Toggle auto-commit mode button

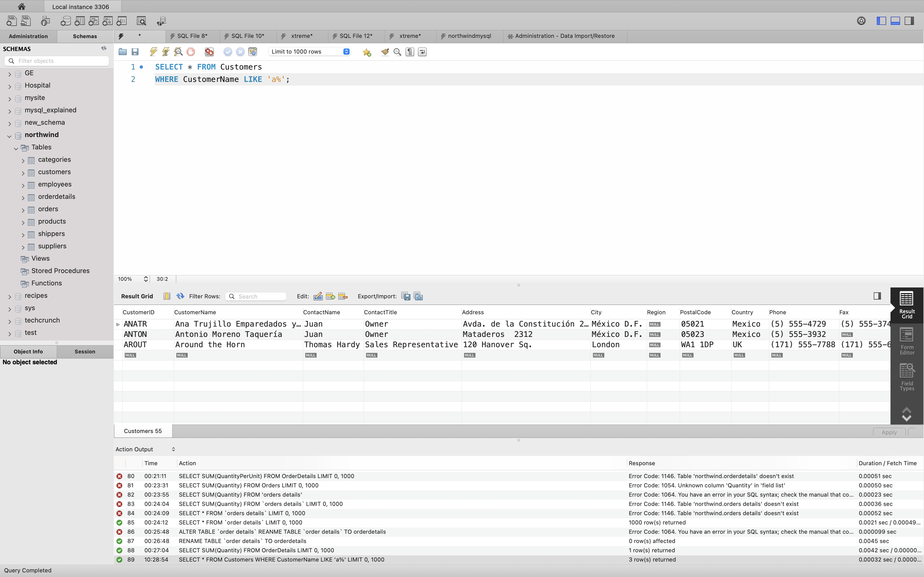[x=253, y=52]
